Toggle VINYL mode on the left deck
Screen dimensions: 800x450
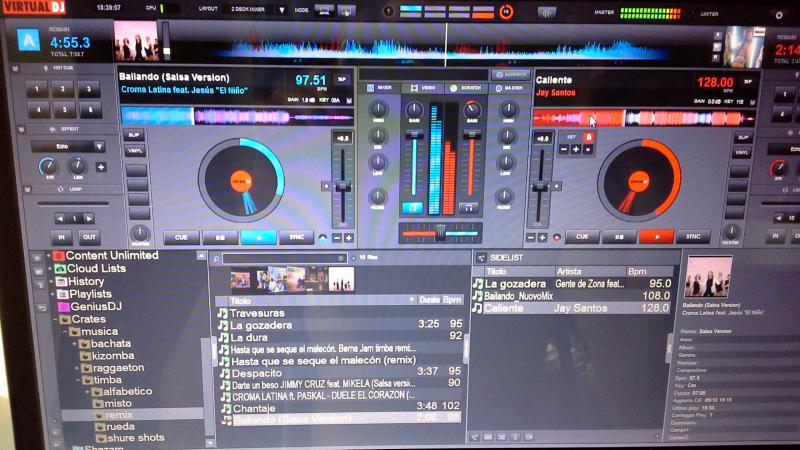tap(134, 151)
